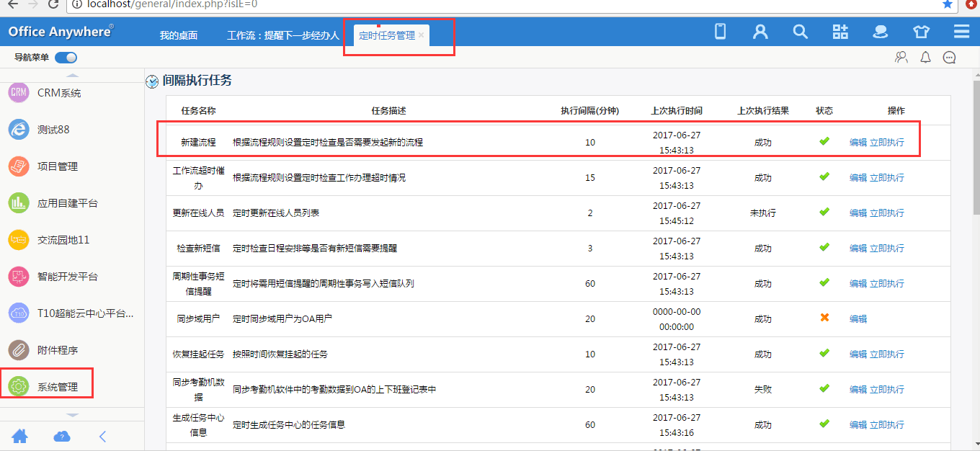980x451 pixels.
Task: Click the notification bell icon
Action: (926, 58)
